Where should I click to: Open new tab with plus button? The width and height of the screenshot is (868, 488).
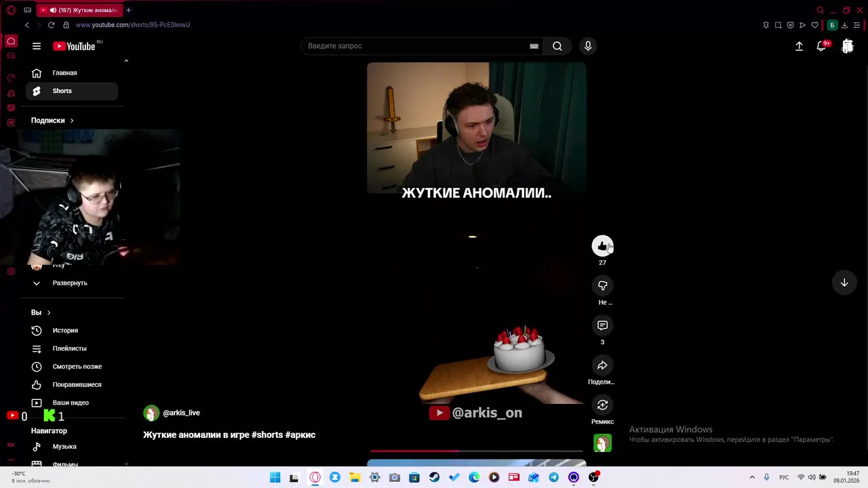tap(128, 10)
